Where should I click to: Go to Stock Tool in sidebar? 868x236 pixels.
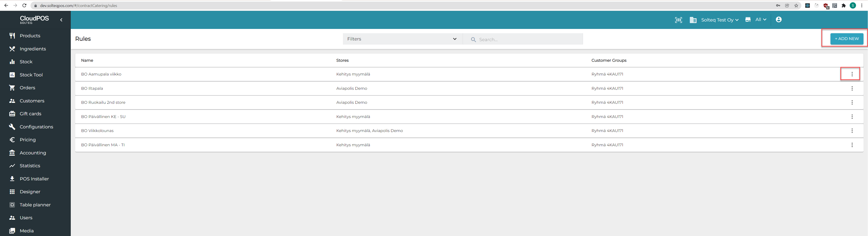tap(31, 75)
